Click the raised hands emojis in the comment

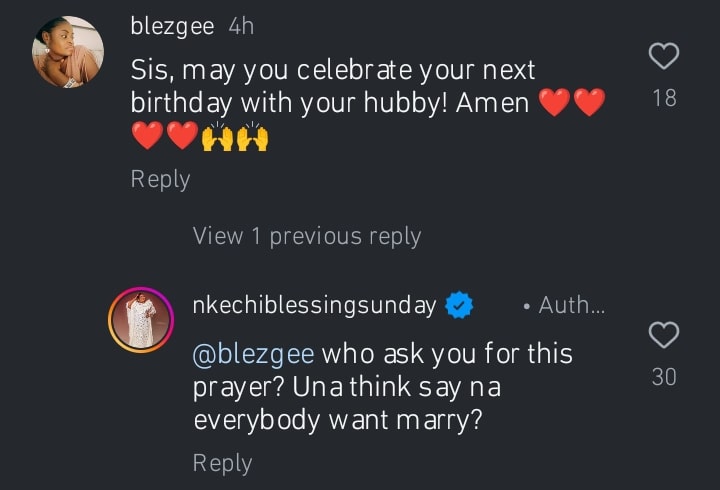click(235, 137)
